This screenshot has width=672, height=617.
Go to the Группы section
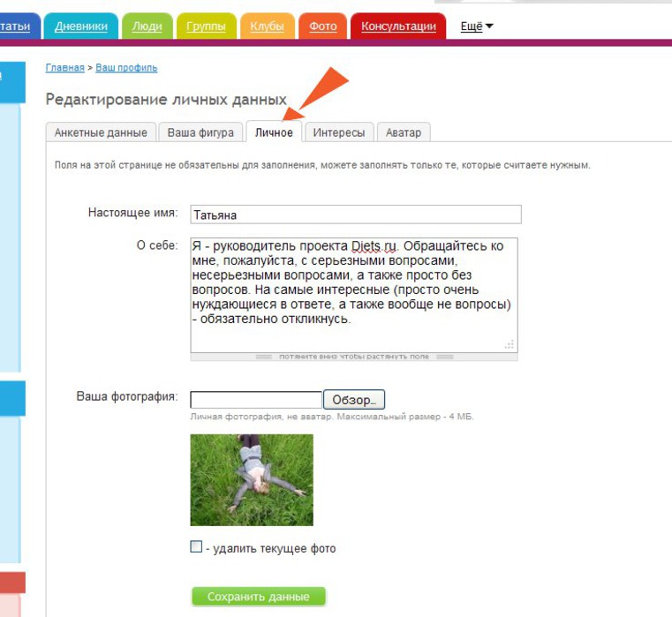pos(206,26)
